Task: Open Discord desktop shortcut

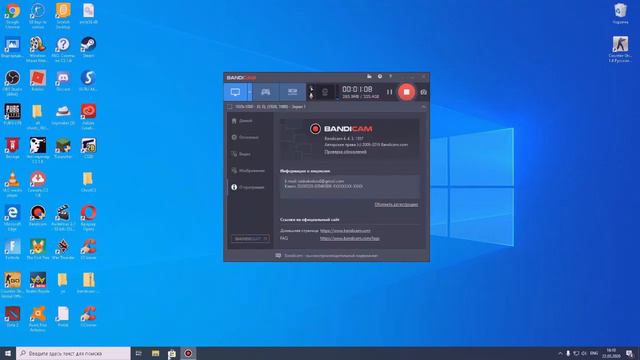Action: (63, 80)
